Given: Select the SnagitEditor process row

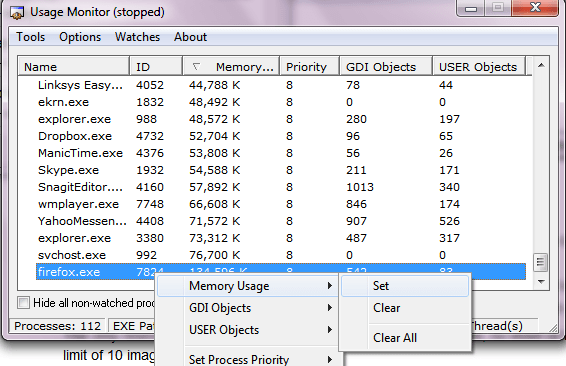Looking at the screenshot, I should tap(281, 187).
